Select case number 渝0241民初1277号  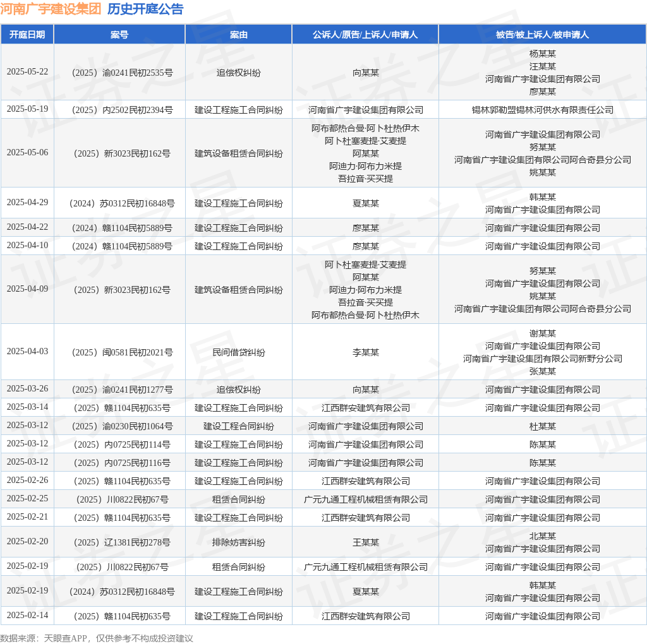(x=122, y=390)
